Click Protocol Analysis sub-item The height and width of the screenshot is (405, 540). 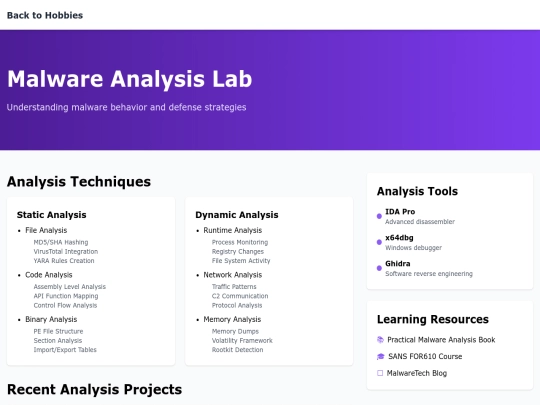237,305
